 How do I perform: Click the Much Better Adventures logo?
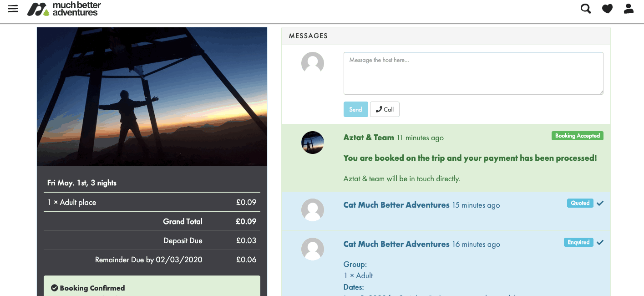[x=64, y=9]
